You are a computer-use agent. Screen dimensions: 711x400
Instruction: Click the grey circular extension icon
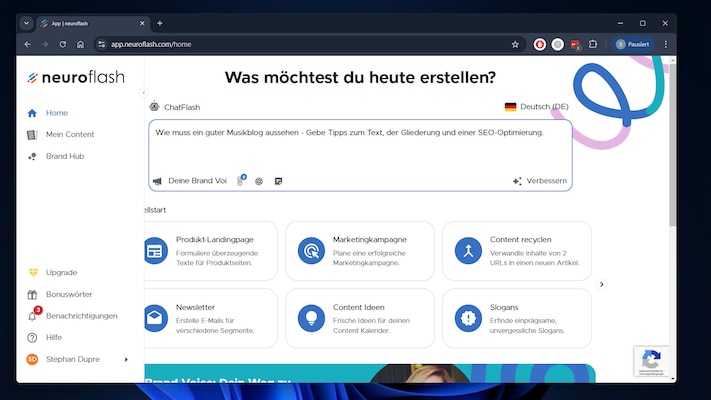(558, 44)
